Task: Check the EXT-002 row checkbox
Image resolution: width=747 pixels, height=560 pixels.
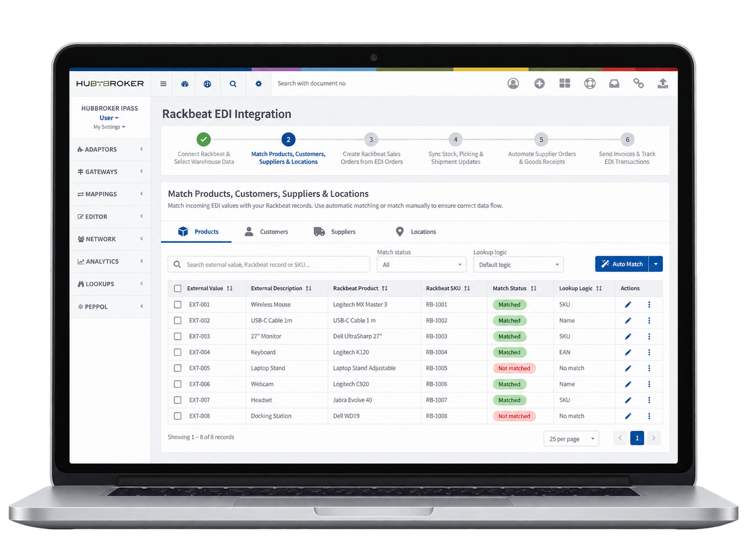Action: (x=178, y=321)
